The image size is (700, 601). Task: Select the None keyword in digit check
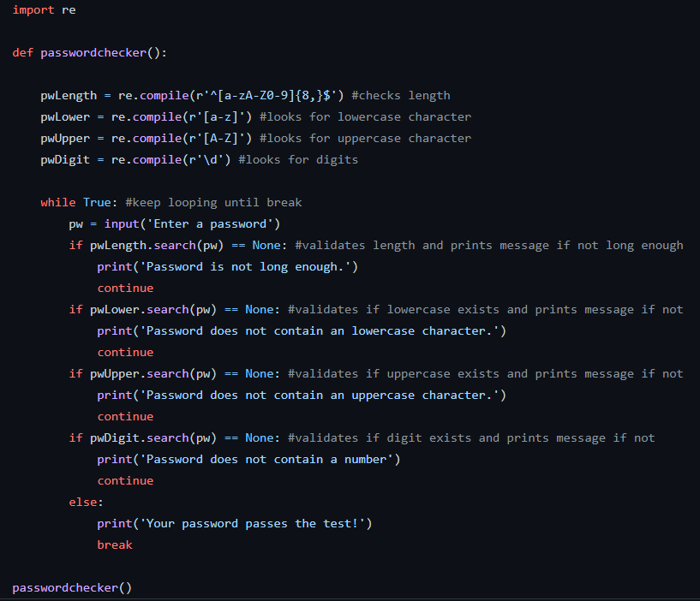click(x=259, y=437)
